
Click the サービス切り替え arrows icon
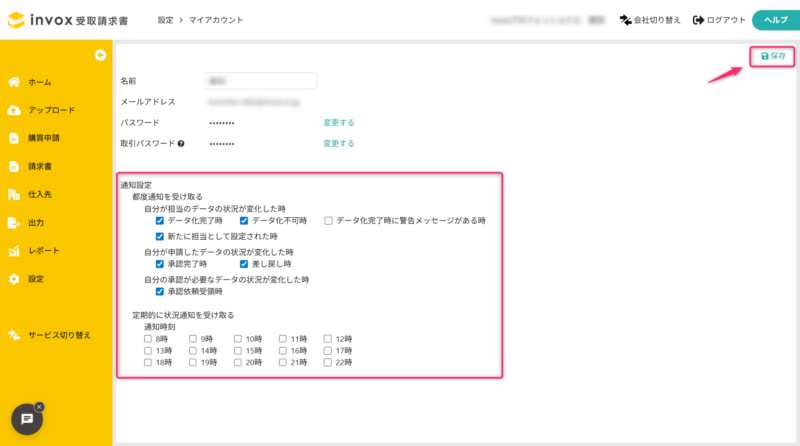coord(14,335)
